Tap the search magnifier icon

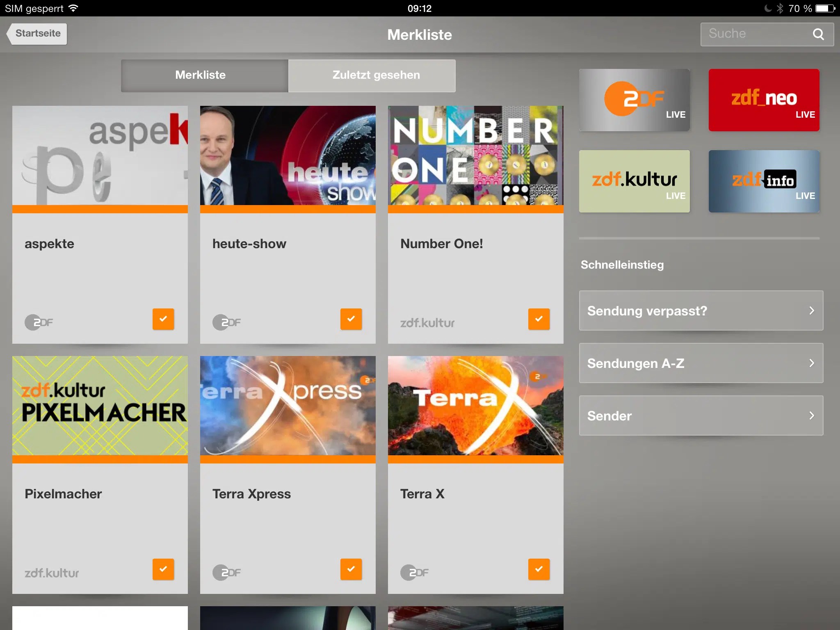tap(819, 34)
